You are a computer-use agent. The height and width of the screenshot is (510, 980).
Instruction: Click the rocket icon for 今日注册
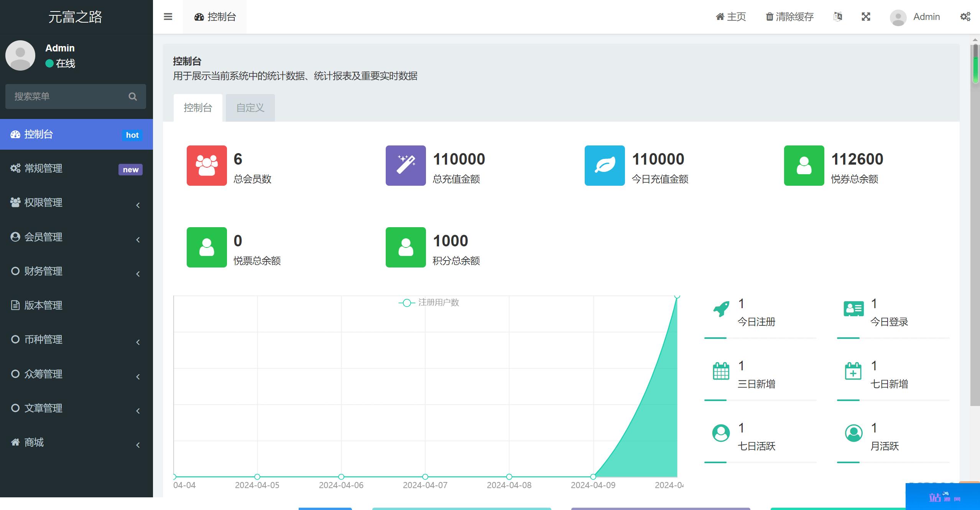pyautogui.click(x=721, y=309)
